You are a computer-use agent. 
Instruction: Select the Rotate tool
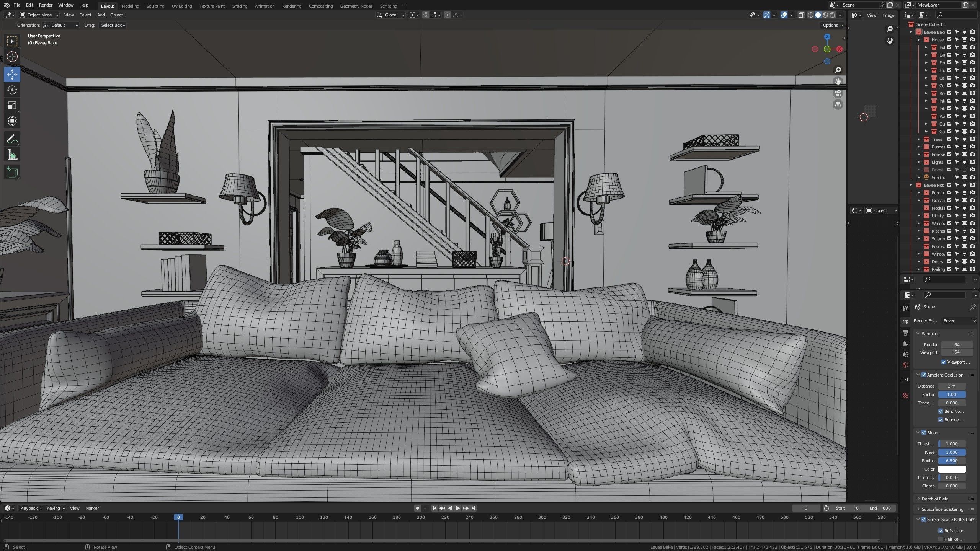pyautogui.click(x=12, y=90)
